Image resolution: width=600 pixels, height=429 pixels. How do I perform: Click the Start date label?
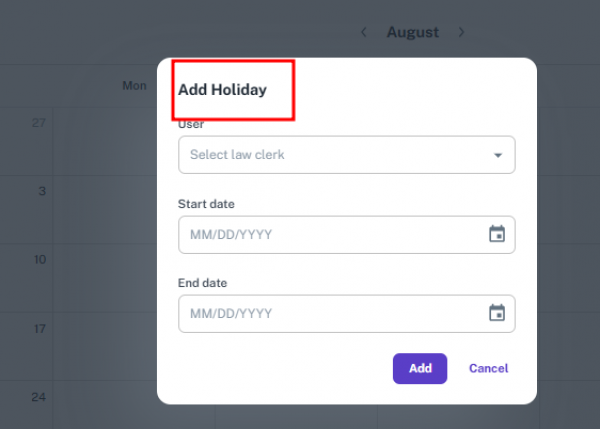tap(206, 204)
